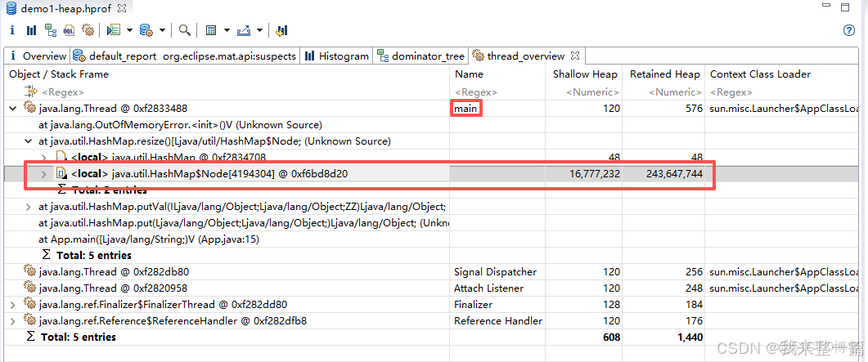Screen dimensions: 868x362
Task: Switch to the Histogram tab
Action: pos(336,56)
